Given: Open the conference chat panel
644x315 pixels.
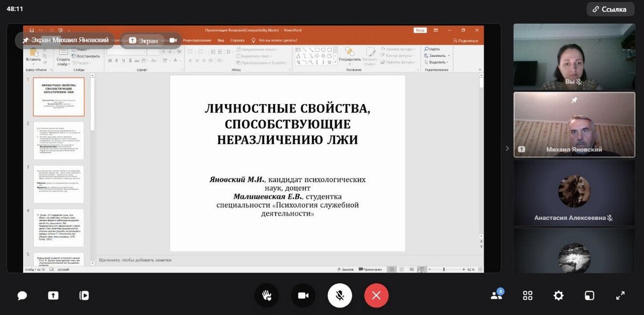Looking at the screenshot, I should coord(22,295).
